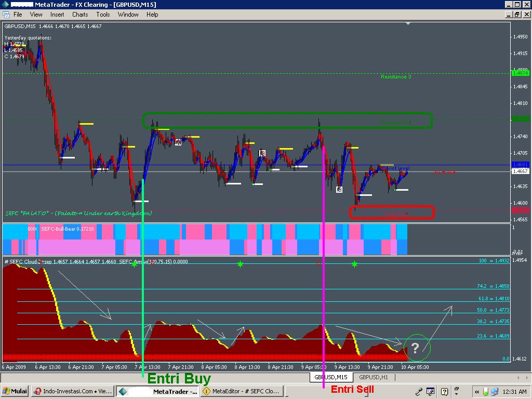The image size is (532, 399).
Task: Click the green 1.4874 price tag
Action: [520, 73]
